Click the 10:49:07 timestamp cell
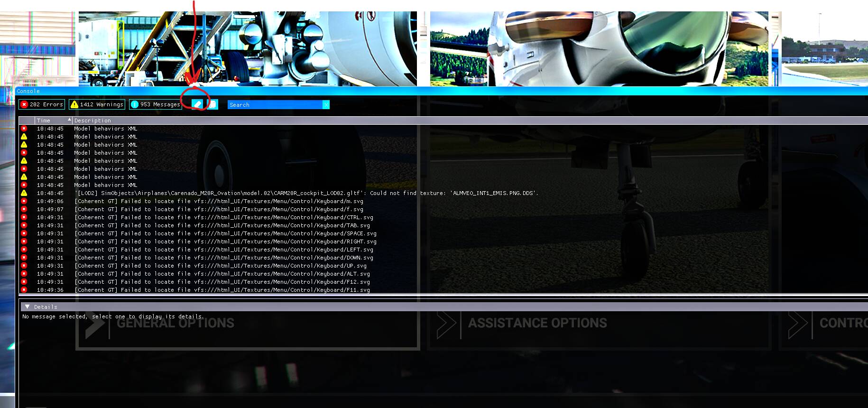 click(50, 209)
